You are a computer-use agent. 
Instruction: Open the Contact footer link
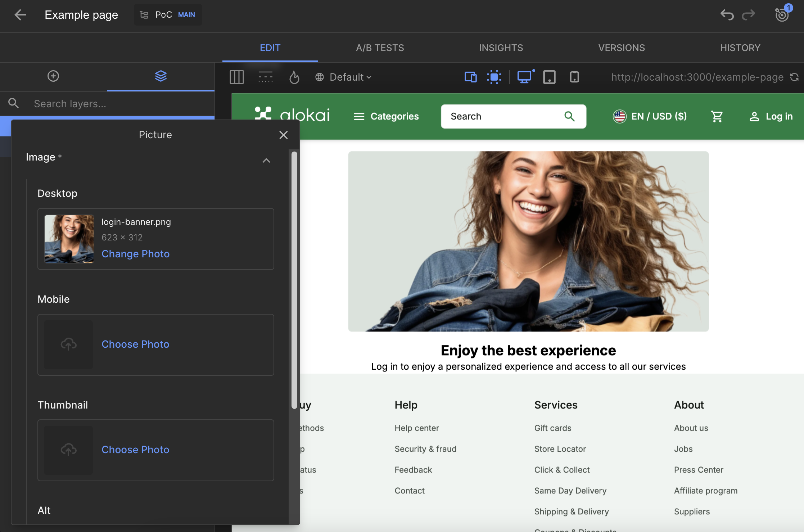(410, 491)
